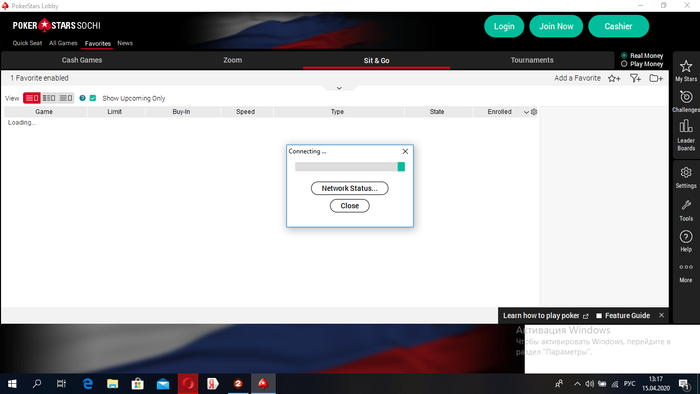Toggle Show Upcoming Only checkbox

click(93, 98)
